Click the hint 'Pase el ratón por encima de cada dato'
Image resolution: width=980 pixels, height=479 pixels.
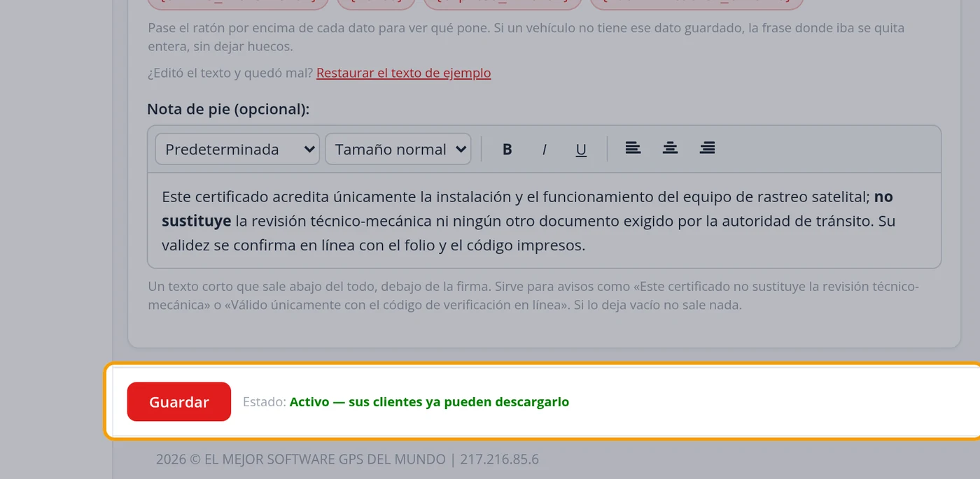(x=526, y=37)
